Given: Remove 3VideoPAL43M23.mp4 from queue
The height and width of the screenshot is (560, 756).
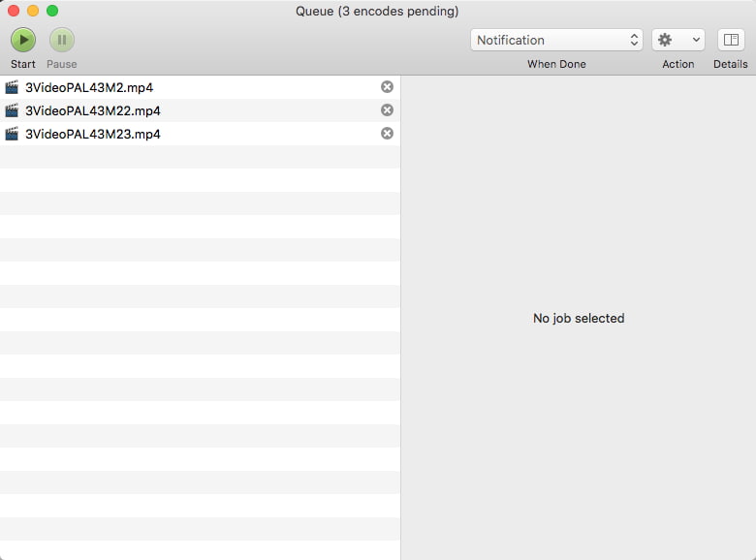Looking at the screenshot, I should click(387, 134).
